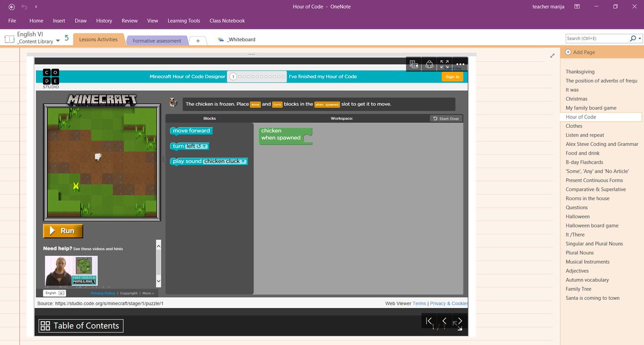Click the Table of Contents button
Viewport: 644px width, 345px height.
(x=81, y=326)
